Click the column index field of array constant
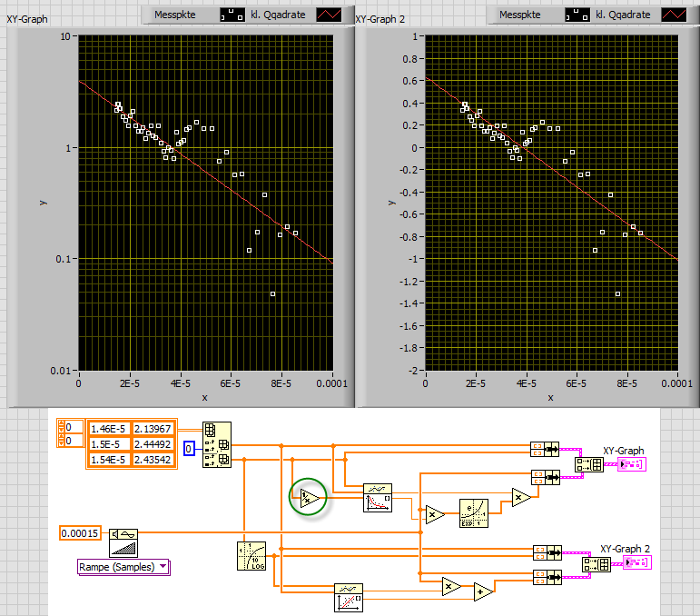This screenshot has width=700, height=616. [x=74, y=441]
